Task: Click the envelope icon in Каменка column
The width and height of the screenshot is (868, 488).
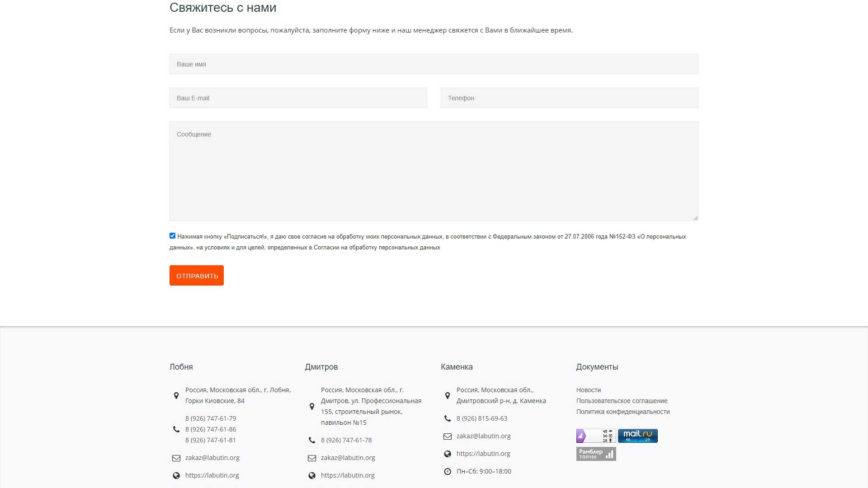Action: [x=448, y=436]
